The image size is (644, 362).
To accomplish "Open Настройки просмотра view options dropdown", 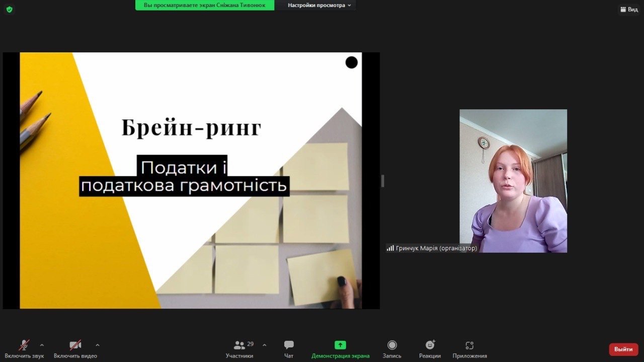I will click(x=319, y=5).
